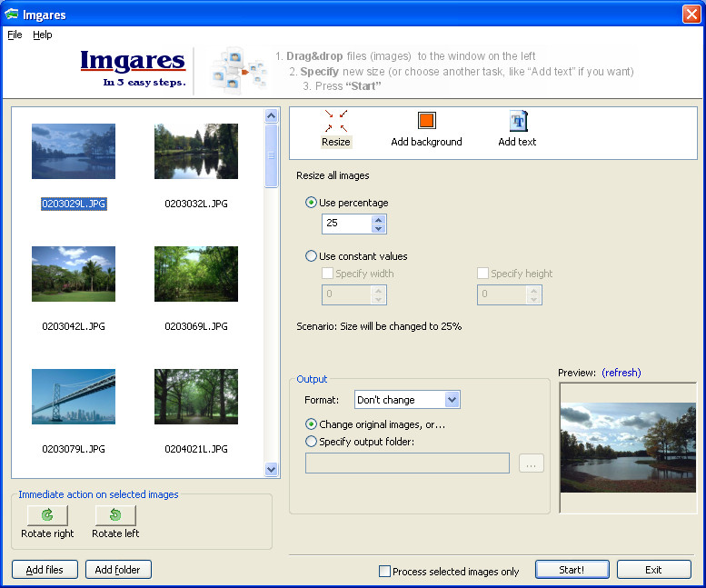Click the preview image

628,447
